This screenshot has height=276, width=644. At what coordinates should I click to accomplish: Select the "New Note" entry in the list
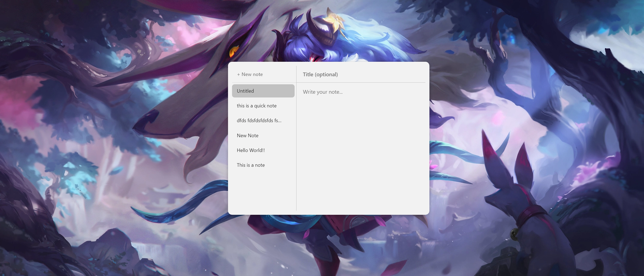pos(247,136)
